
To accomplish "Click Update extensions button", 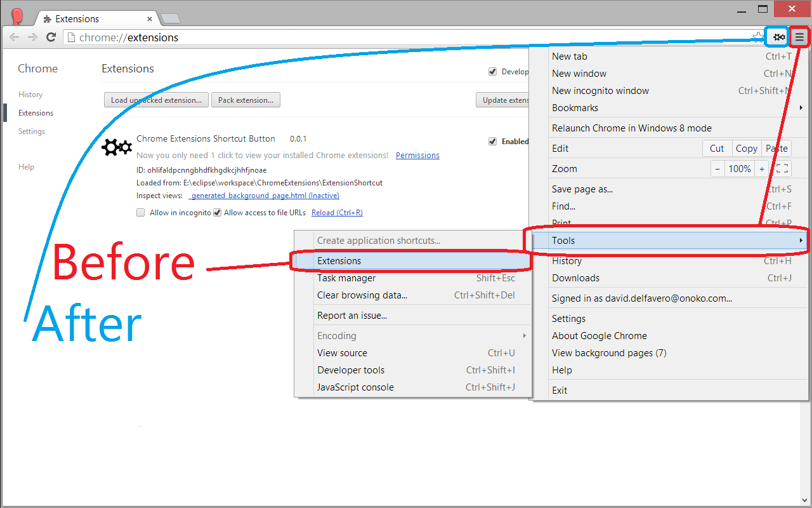I will point(503,100).
